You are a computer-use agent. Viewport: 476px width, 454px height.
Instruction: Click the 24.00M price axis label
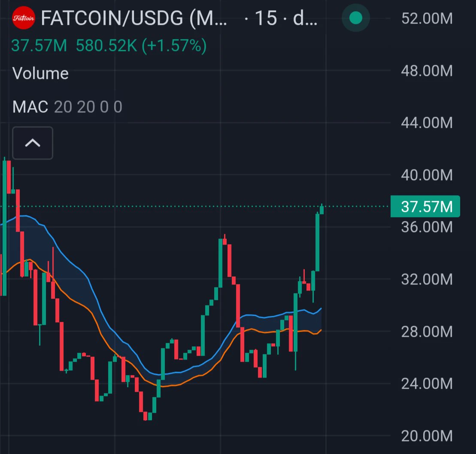pos(427,384)
